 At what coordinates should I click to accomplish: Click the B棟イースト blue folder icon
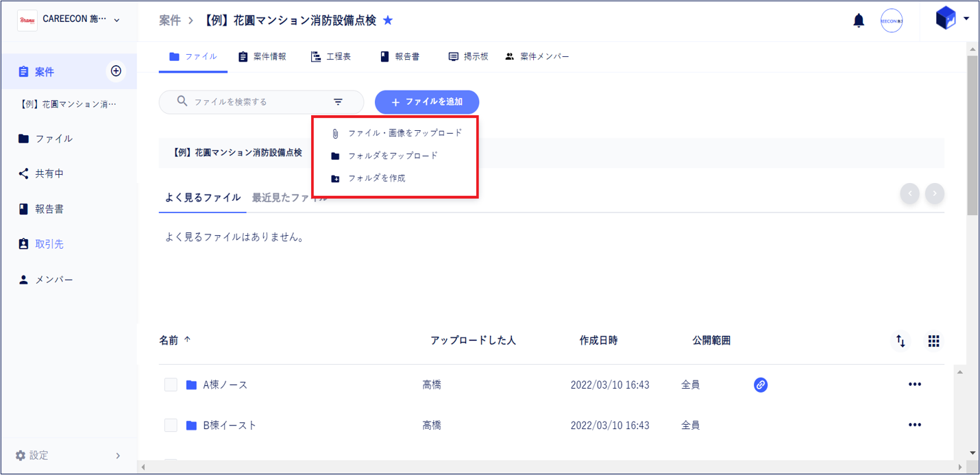coord(192,426)
